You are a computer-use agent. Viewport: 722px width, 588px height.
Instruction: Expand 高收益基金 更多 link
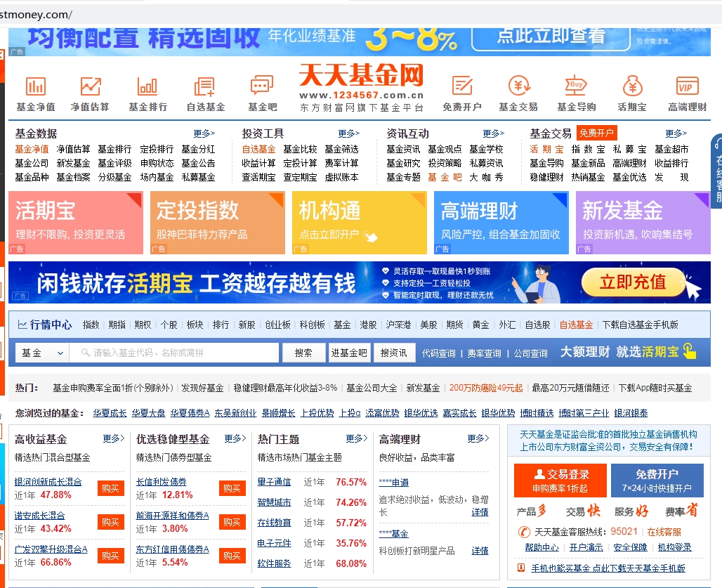(114, 438)
